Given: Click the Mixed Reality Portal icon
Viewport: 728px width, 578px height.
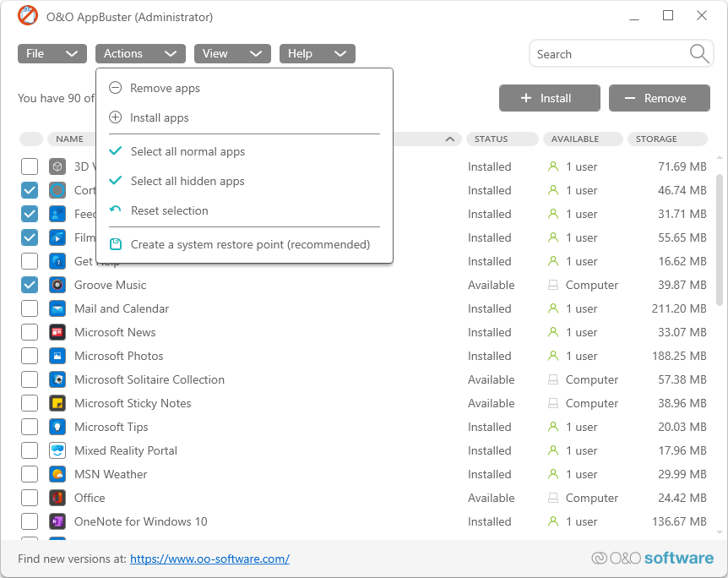Looking at the screenshot, I should (57, 450).
